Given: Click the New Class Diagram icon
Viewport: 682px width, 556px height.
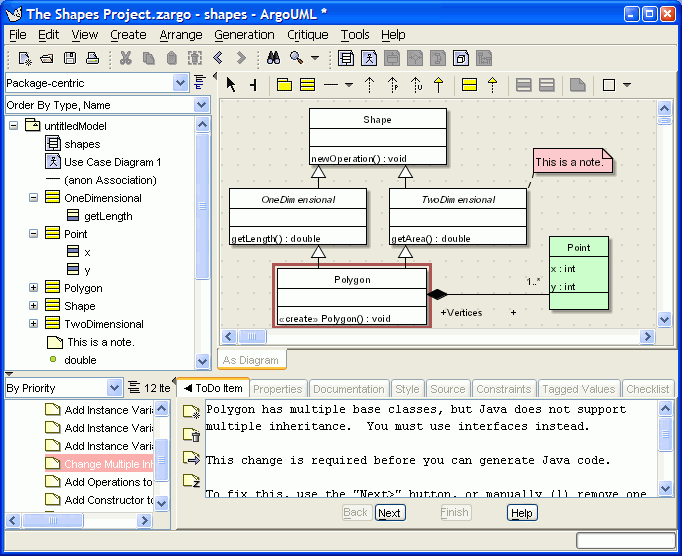Looking at the screenshot, I should [346, 58].
